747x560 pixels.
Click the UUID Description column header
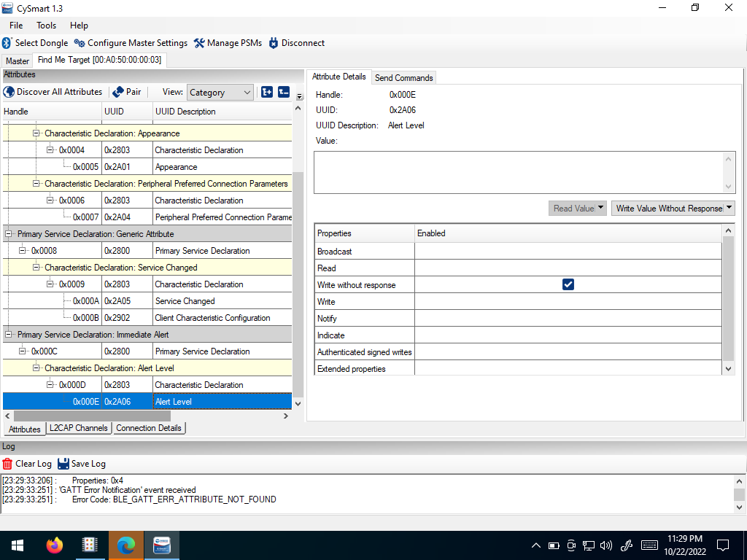point(222,112)
